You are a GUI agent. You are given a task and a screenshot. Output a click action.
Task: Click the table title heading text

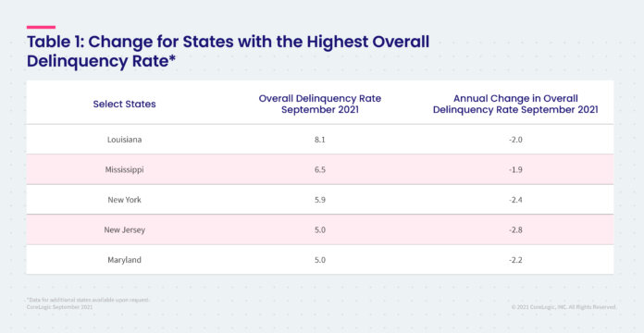tap(228, 52)
